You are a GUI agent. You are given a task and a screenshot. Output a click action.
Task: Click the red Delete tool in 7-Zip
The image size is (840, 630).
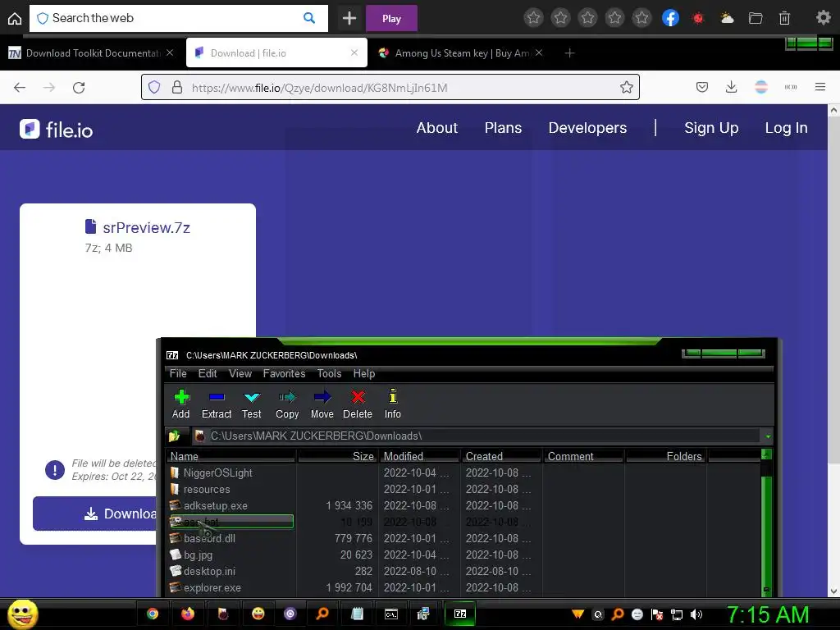[358, 404]
